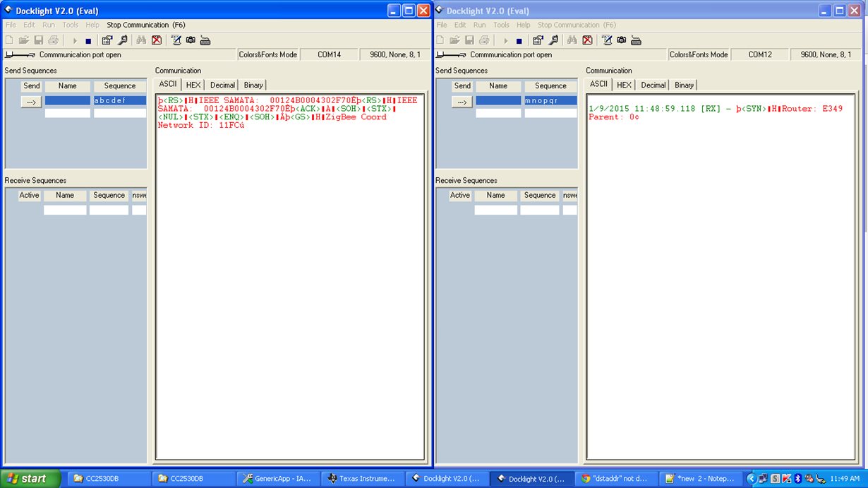This screenshot has width=868, height=488.
Task: Switch to the HEX tab in COM14 window
Action: (x=193, y=85)
